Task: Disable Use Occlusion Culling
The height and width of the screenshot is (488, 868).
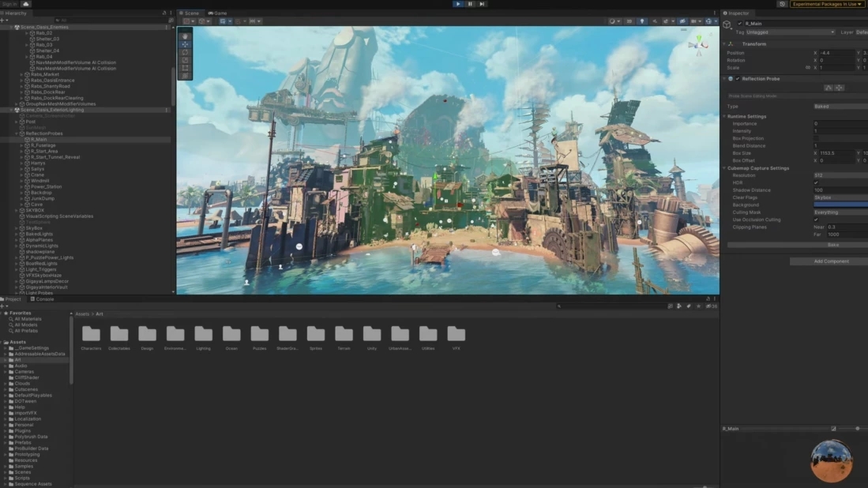Action: pos(815,220)
